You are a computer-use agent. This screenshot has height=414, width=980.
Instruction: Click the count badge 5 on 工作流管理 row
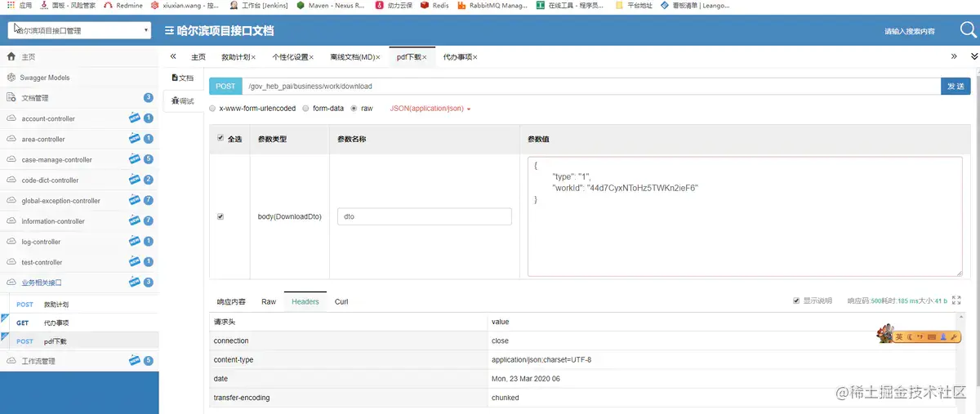[x=149, y=360]
